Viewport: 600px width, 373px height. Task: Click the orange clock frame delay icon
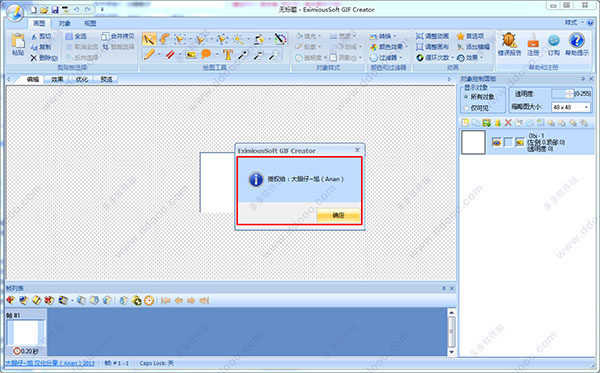pyautogui.click(x=149, y=300)
